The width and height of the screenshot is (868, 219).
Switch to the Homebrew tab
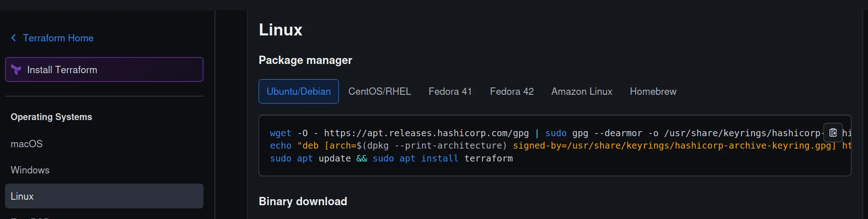click(x=653, y=91)
